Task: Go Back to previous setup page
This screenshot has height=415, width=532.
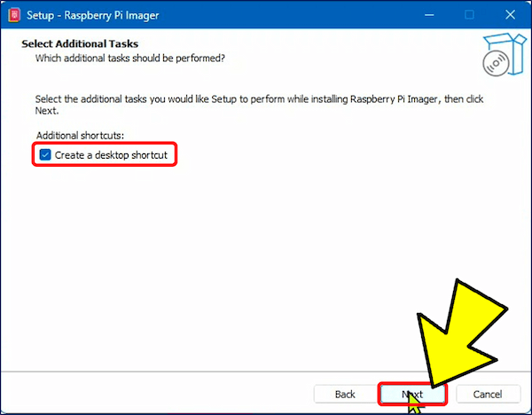Action: point(345,394)
